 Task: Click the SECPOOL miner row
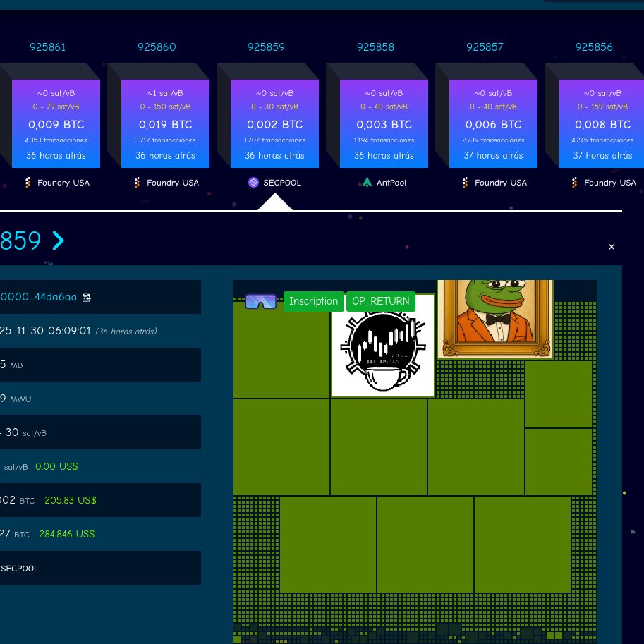pyautogui.click(x=100, y=568)
